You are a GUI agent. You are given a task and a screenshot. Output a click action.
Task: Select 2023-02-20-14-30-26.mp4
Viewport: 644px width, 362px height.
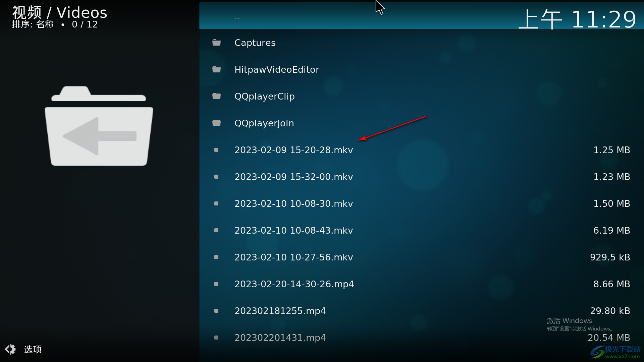click(421, 284)
